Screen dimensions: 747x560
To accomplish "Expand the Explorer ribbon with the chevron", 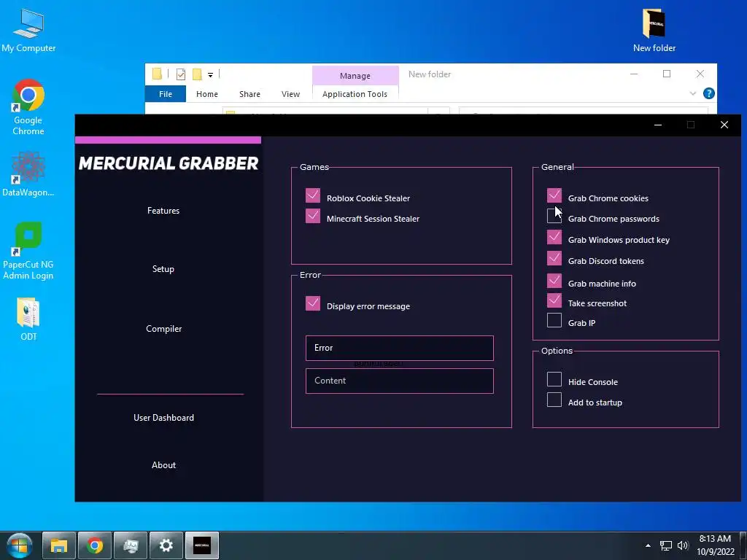I will pyautogui.click(x=693, y=93).
